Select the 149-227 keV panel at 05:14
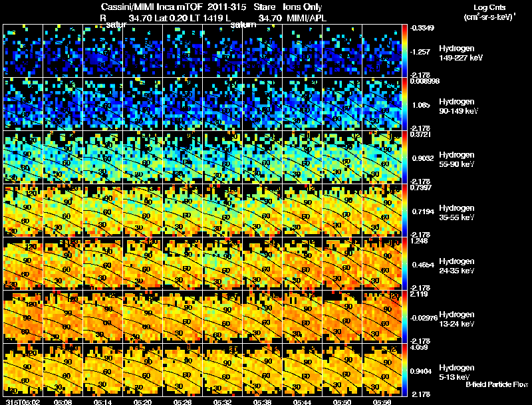532x405 pixels. coord(102,51)
